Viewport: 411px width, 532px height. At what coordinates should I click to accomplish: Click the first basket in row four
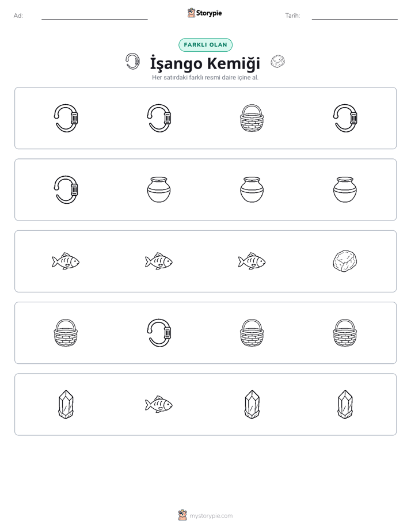point(66,333)
